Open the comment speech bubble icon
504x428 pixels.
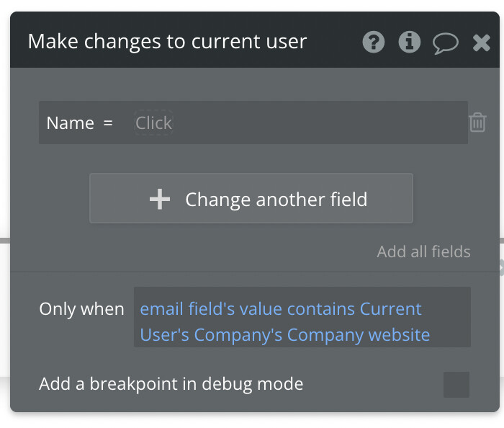(445, 43)
